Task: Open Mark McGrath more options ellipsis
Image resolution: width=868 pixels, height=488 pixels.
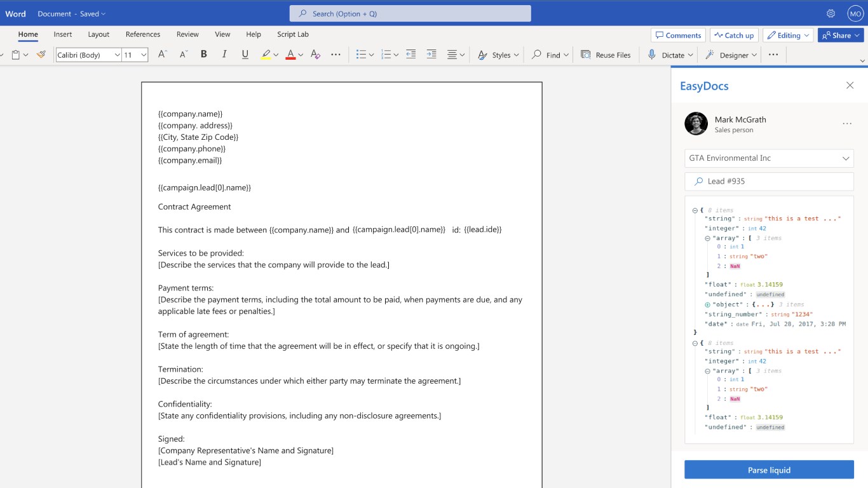Action: (847, 124)
